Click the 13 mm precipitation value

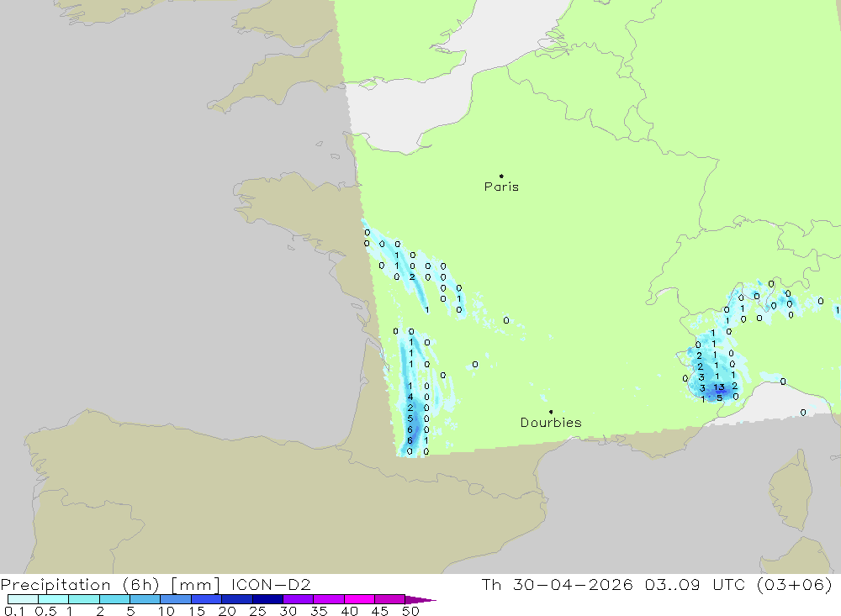pos(719,387)
